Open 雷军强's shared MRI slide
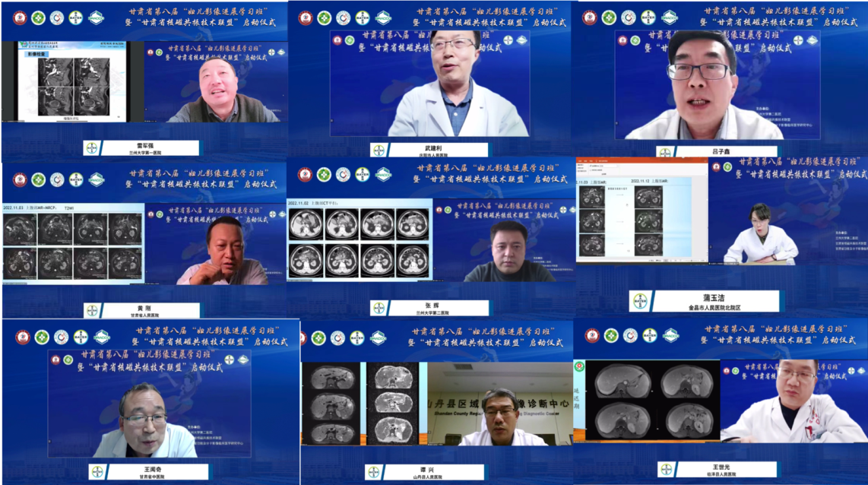Viewport: 868px width, 485px height. tap(72, 83)
